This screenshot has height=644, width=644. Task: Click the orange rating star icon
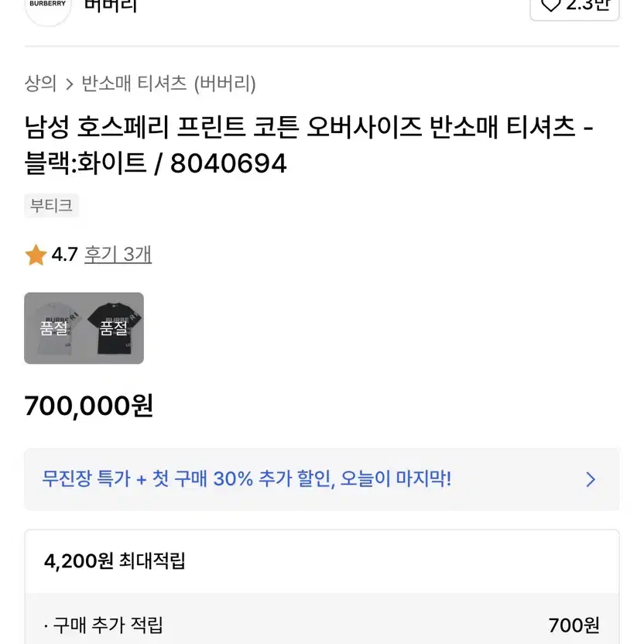[36, 255]
